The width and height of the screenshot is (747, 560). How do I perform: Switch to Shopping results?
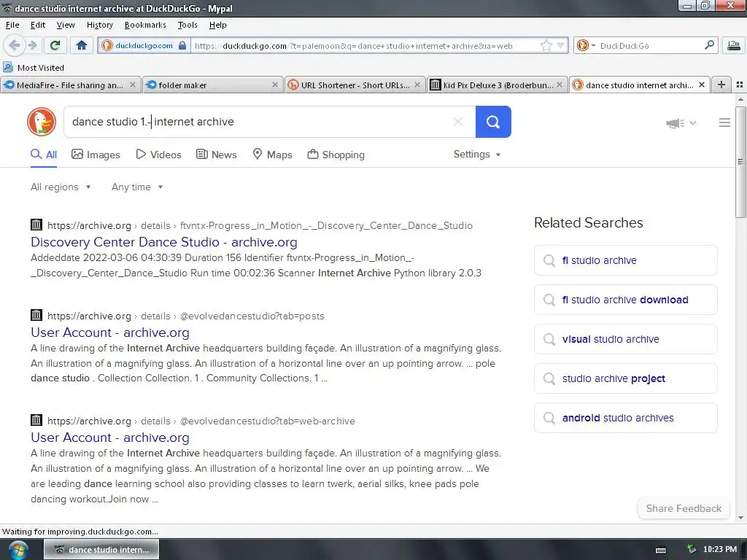(336, 155)
